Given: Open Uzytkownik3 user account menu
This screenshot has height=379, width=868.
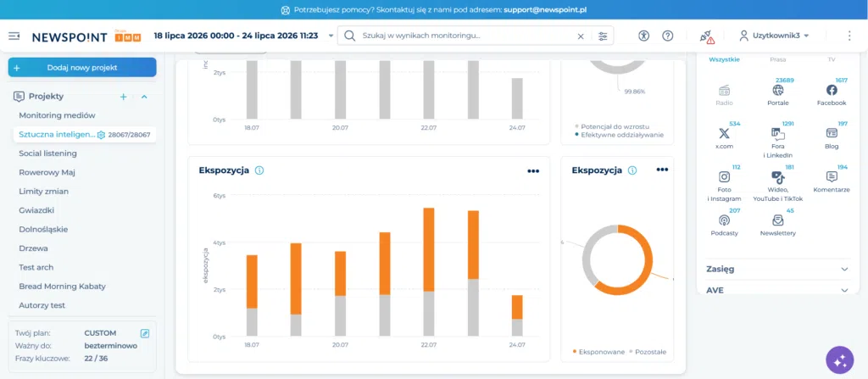Looking at the screenshot, I should point(775,36).
